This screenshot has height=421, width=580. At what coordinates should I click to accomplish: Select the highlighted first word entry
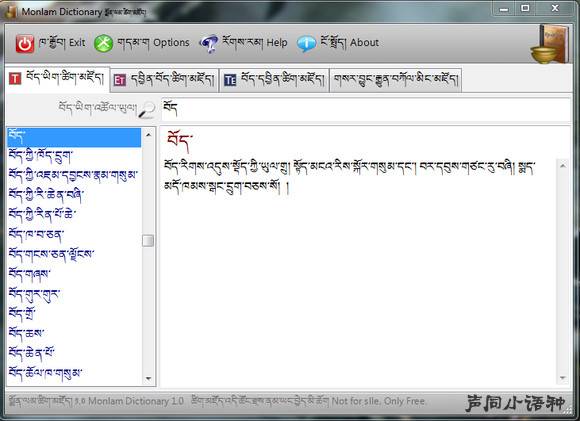click(x=74, y=137)
